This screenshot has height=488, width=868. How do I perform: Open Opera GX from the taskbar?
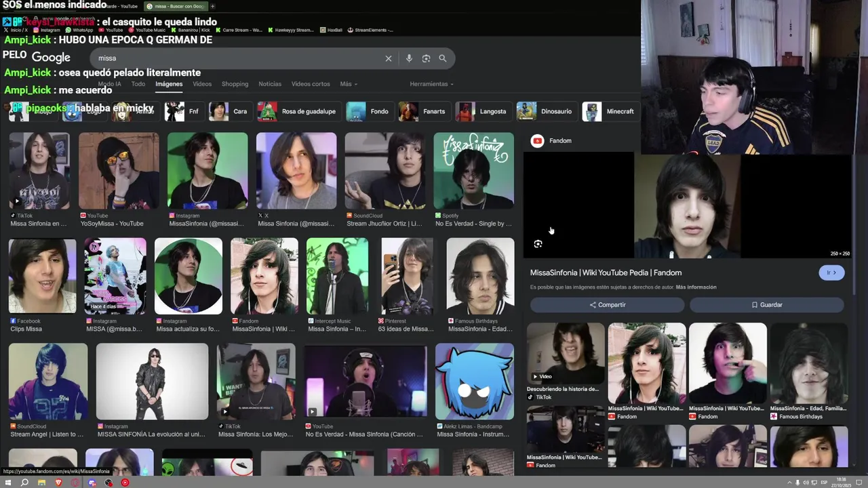pos(75,483)
